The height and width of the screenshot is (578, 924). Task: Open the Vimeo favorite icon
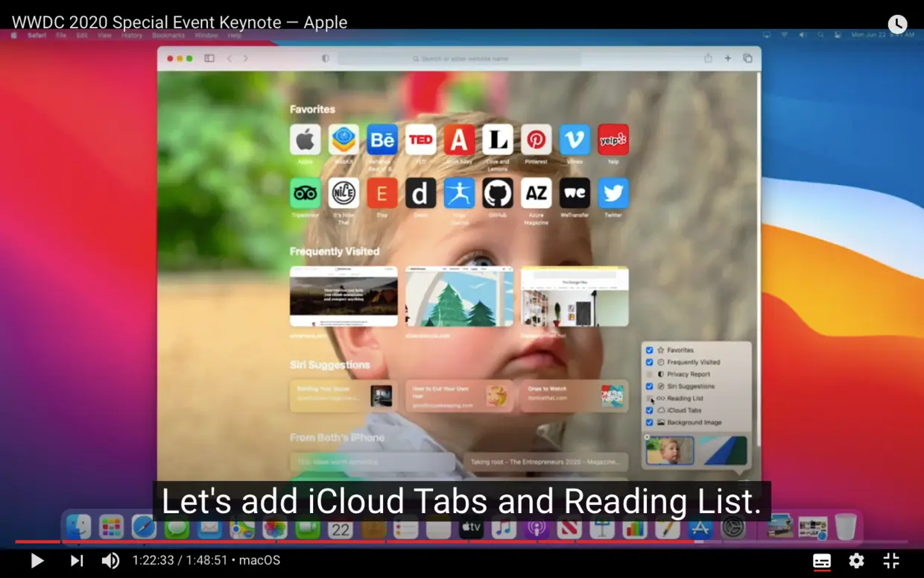pyautogui.click(x=575, y=139)
